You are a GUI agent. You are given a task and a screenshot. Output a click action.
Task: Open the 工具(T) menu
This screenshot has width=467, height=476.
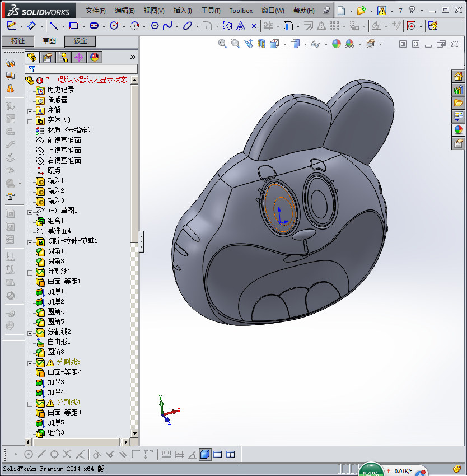tap(211, 11)
